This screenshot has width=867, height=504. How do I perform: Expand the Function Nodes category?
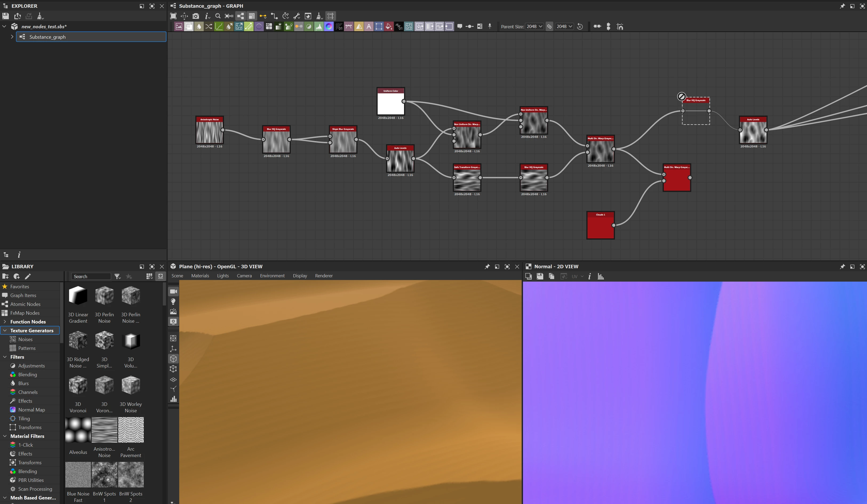[5, 322]
